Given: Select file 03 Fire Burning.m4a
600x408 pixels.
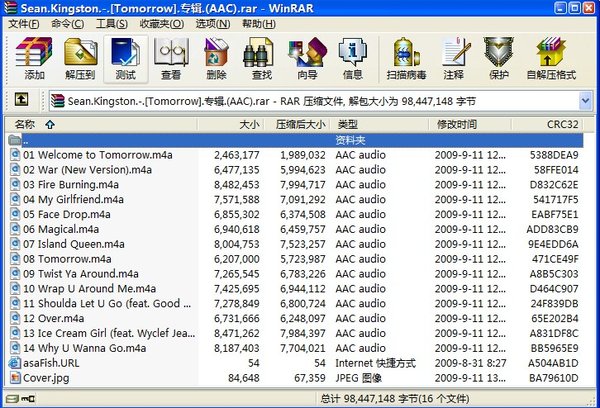Looking at the screenshot, I should (x=71, y=184).
